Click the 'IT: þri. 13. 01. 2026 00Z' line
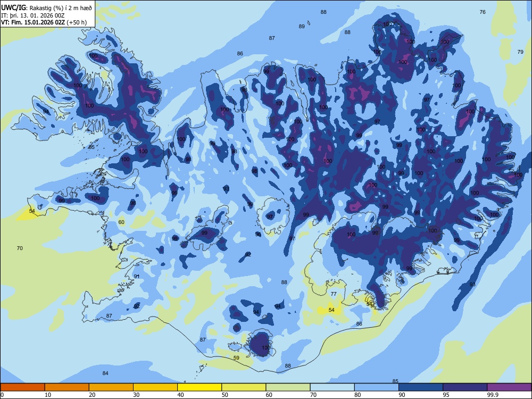 [33, 15]
